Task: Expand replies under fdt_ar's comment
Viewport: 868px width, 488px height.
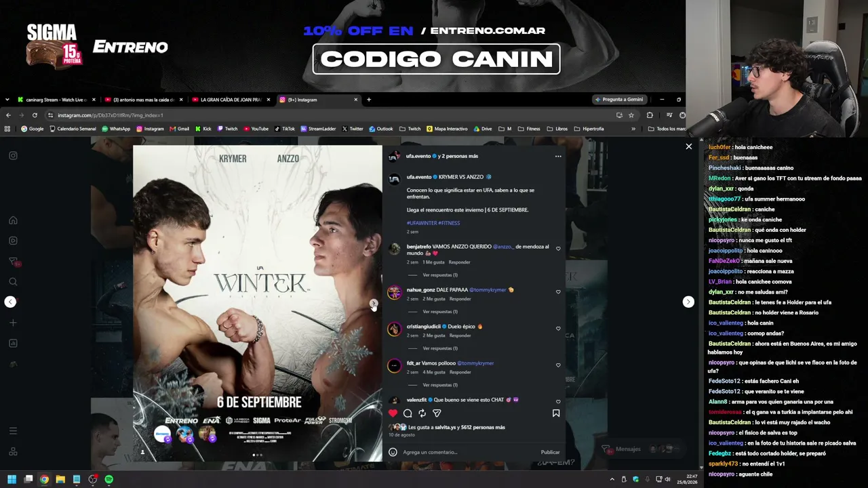Action: coord(440,385)
